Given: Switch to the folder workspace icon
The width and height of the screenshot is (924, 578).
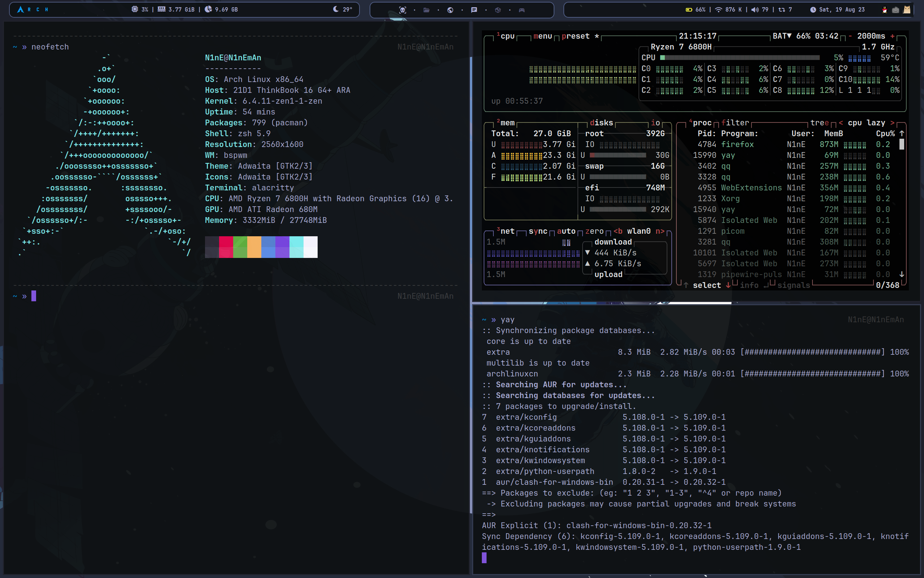Looking at the screenshot, I should (x=427, y=10).
